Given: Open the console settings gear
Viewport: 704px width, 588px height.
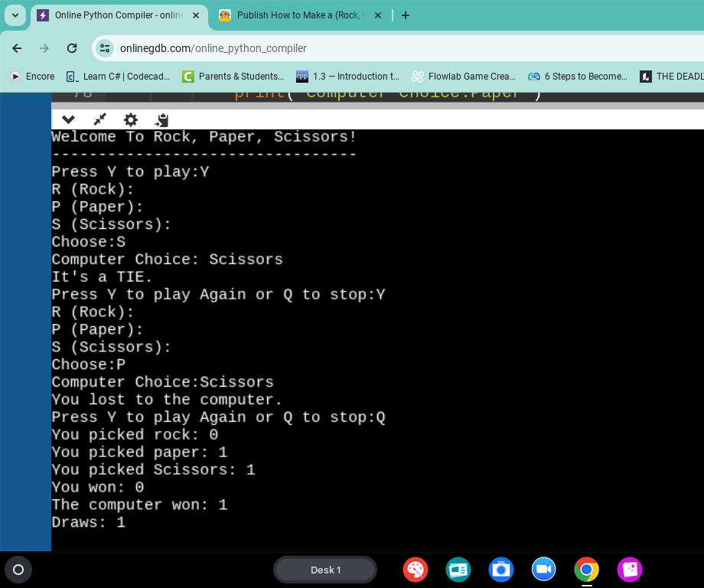Looking at the screenshot, I should [130, 119].
